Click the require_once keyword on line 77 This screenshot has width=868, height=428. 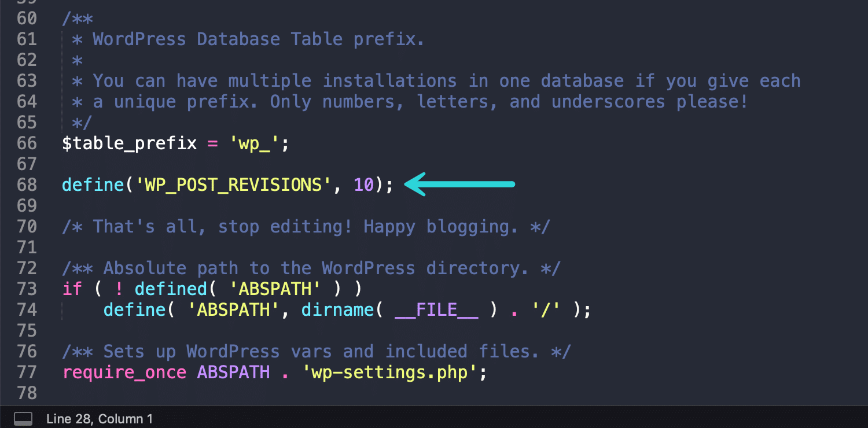124,372
